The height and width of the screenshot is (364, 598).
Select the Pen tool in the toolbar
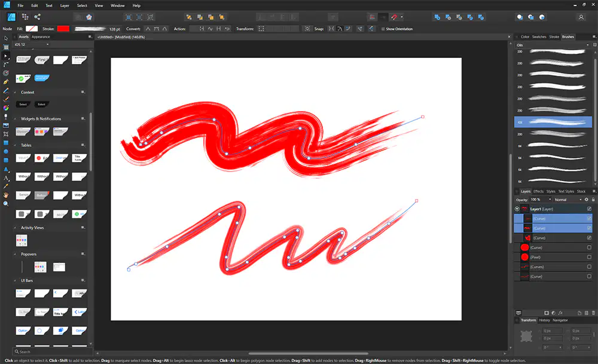pos(6,82)
